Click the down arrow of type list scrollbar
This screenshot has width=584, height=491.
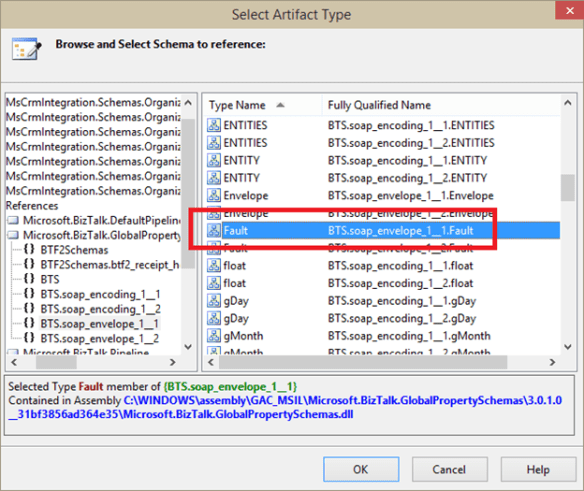click(x=568, y=347)
